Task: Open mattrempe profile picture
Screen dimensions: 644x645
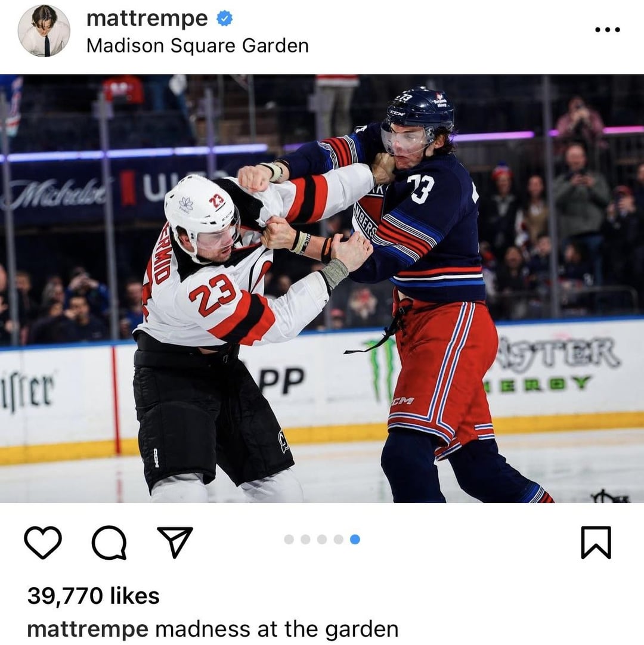Action: pyautogui.click(x=44, y=30)
